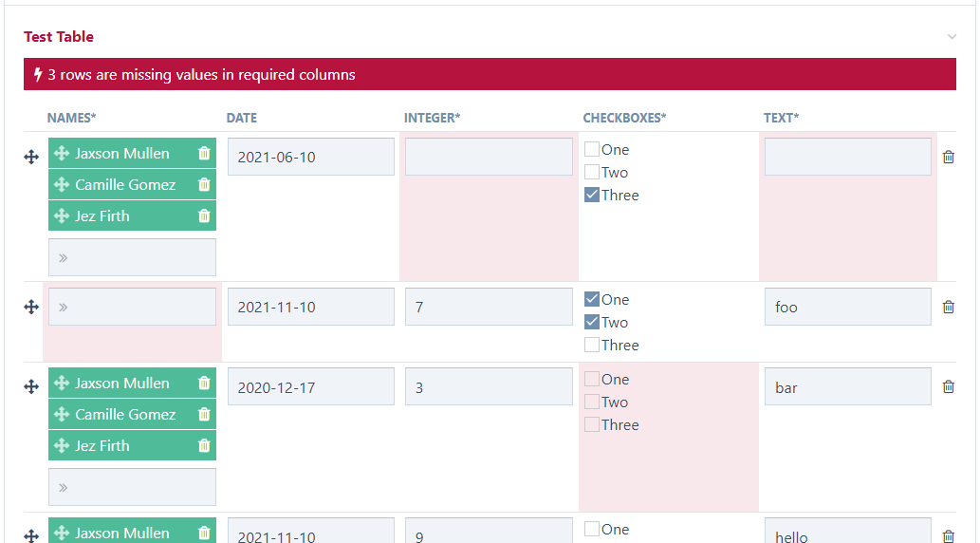Check the One checkbox in the first row
The image size is (980, 543).
[592, 149]
